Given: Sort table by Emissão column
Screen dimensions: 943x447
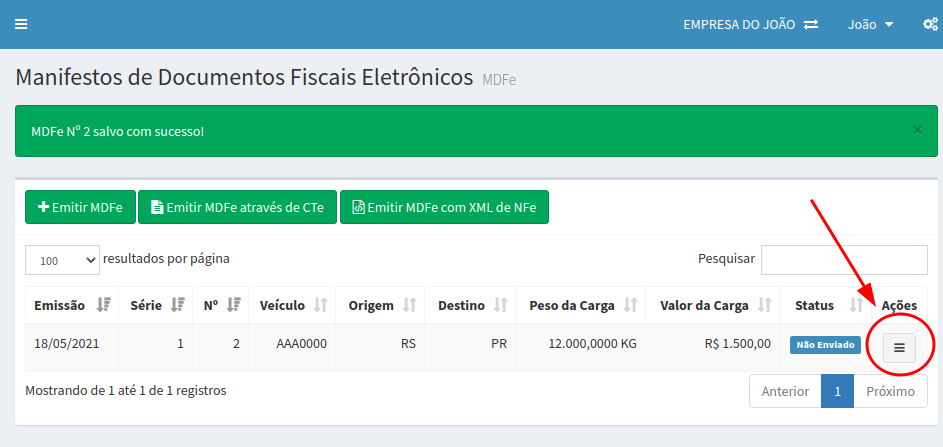Looking at the screenshot, I should point(72,305).
